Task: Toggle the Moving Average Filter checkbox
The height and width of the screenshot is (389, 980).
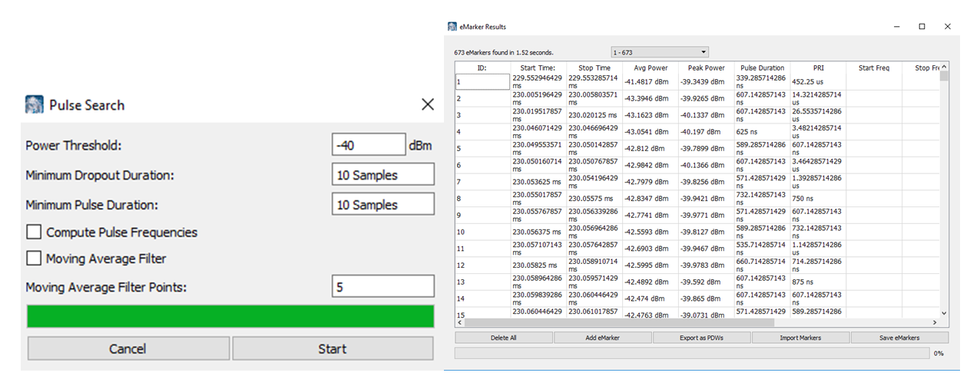Action: 34,259
